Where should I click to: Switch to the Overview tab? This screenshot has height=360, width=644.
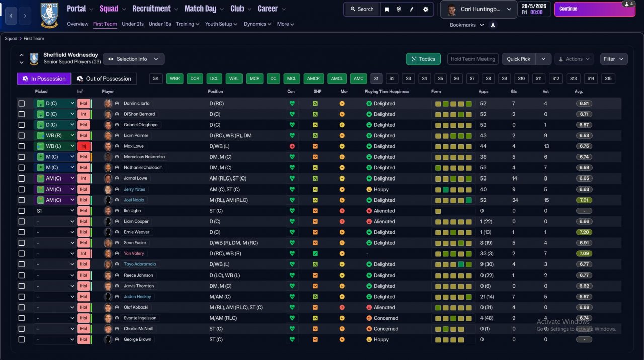[77, 24]
